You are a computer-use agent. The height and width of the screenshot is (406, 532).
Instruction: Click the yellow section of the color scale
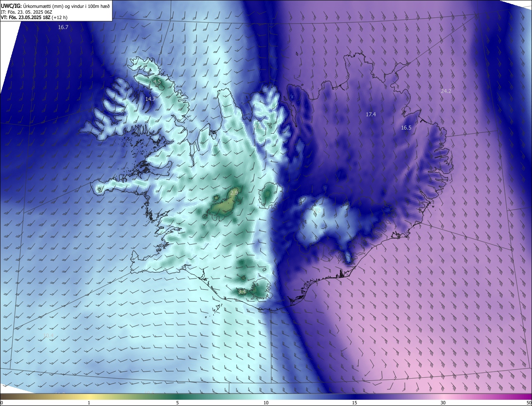89,396
